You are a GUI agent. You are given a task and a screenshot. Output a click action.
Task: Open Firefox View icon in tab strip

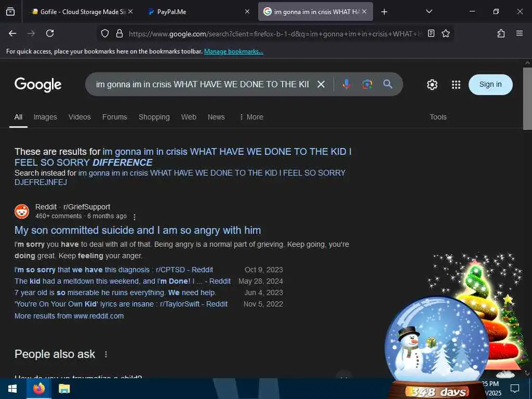pos(10,12)
